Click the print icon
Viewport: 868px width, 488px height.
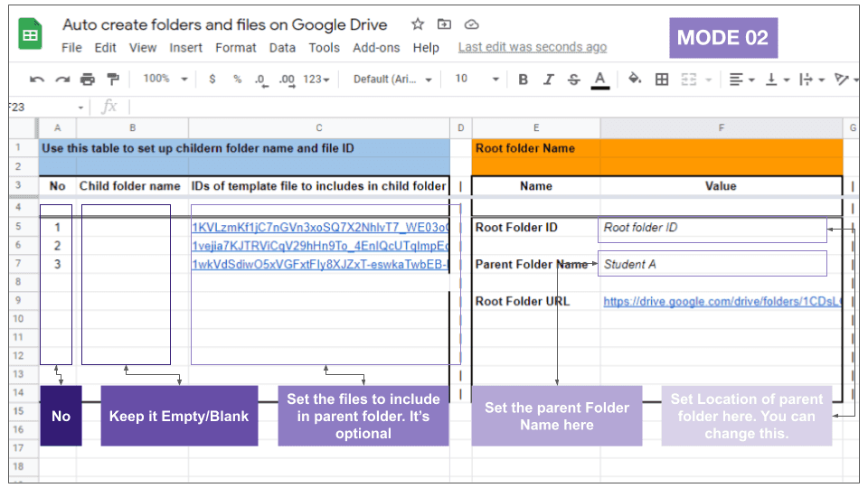[88, 80]
